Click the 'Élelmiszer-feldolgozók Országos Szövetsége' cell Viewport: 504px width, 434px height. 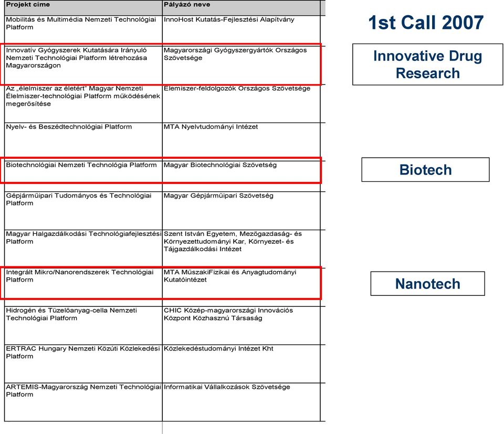[x=241, y=104]
